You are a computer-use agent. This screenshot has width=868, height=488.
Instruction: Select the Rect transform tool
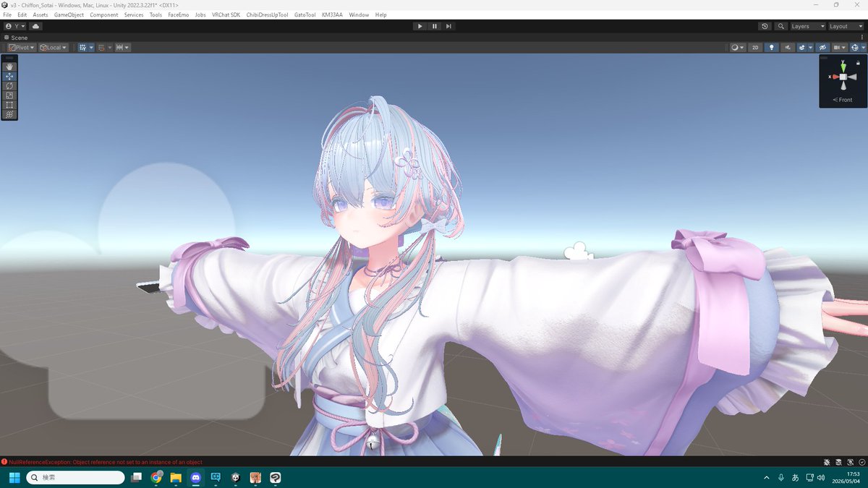click(x=9, y=105)
